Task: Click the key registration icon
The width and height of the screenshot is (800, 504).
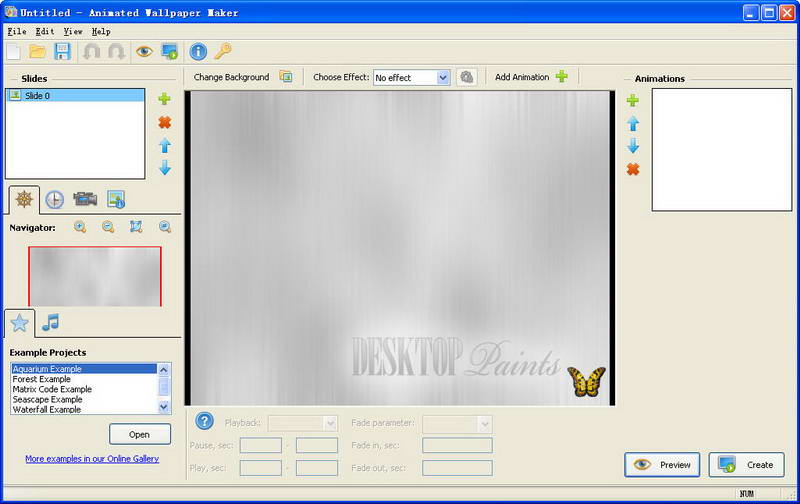Action: pos(223,52)
